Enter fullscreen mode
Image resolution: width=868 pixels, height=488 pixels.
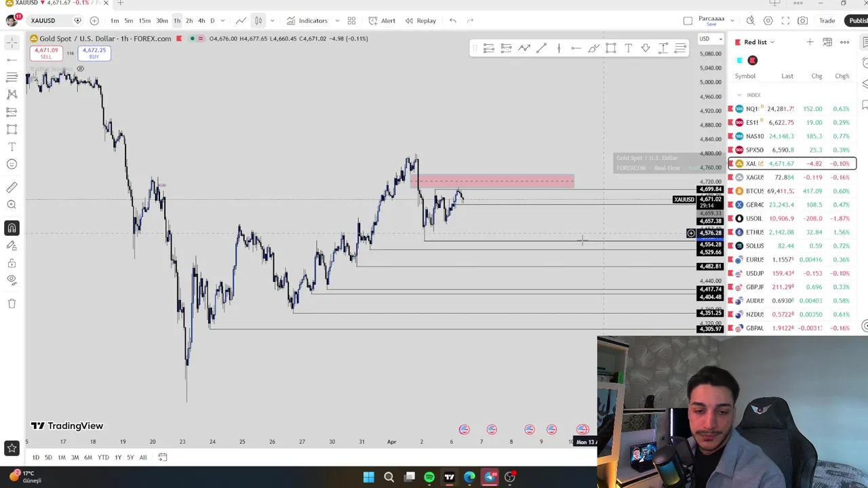tap(785, 20)
